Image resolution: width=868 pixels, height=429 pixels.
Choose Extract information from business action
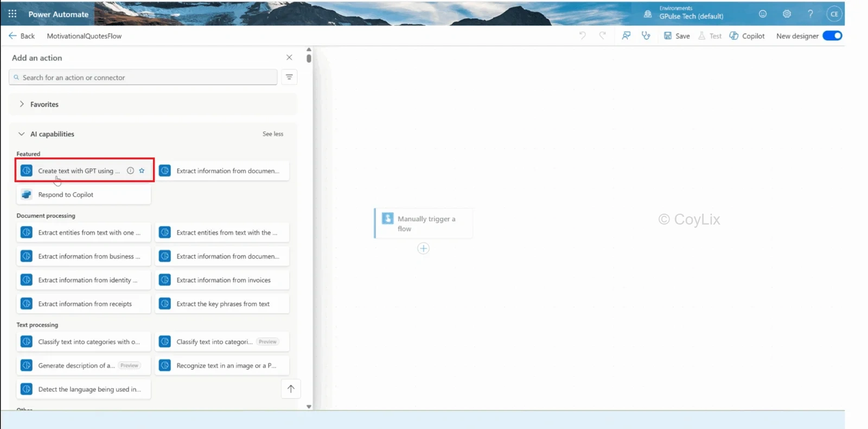click(x=84, y=257)
